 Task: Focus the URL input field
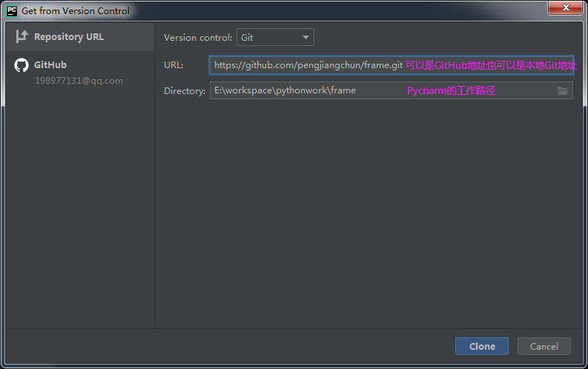tap(392, 65)
